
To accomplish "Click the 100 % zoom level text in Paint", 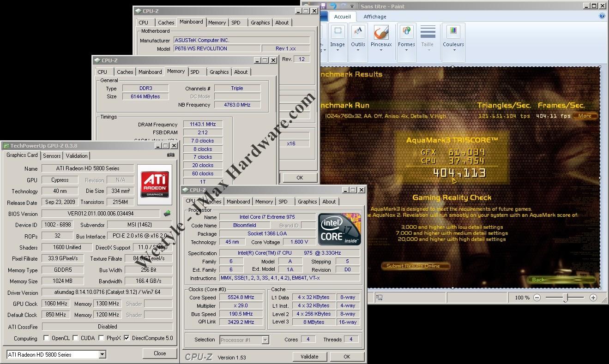I will (522, 298).
